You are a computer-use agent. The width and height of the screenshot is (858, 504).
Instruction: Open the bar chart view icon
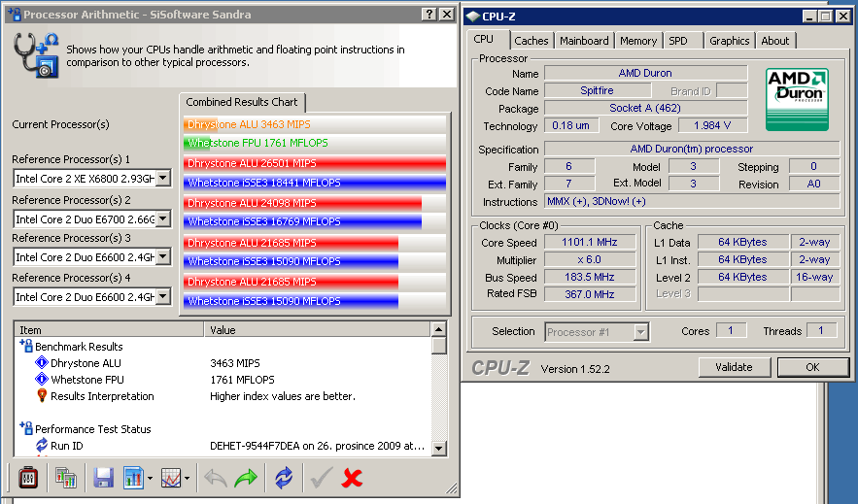pos(133,478)
